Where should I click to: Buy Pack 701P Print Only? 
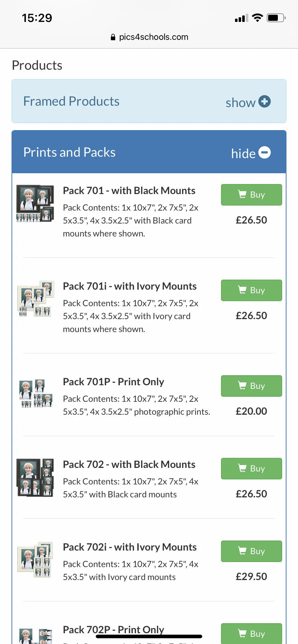(x=251, y=386)
